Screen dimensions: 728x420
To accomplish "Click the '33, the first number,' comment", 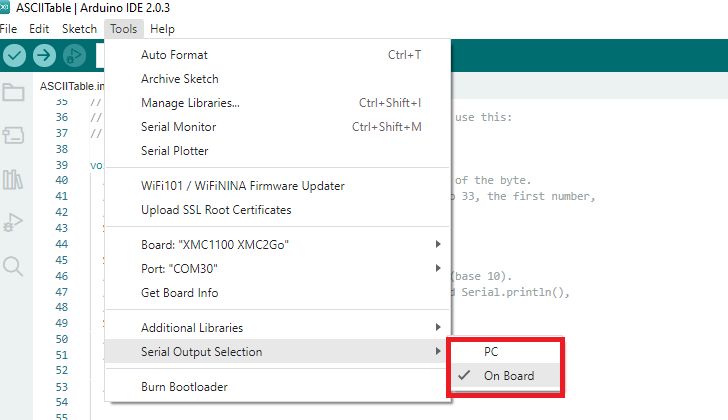I will click(528, 196).
